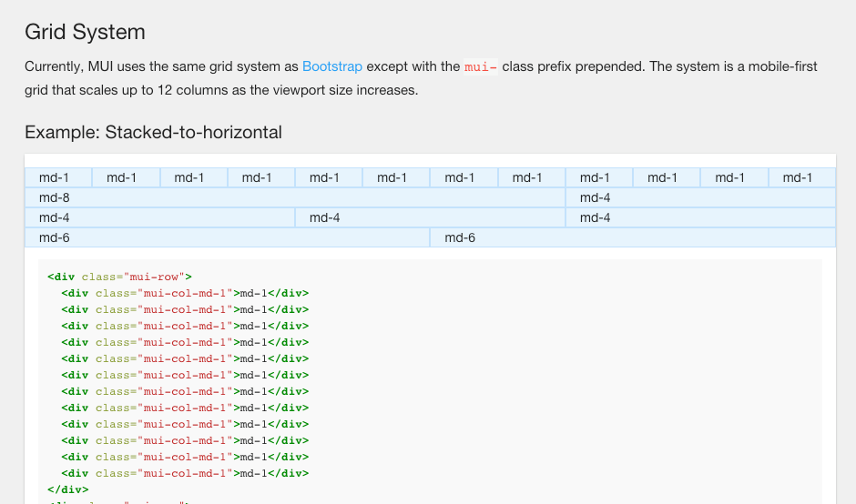Click the last mui-col-md-1 code line

tap(185, 473)
